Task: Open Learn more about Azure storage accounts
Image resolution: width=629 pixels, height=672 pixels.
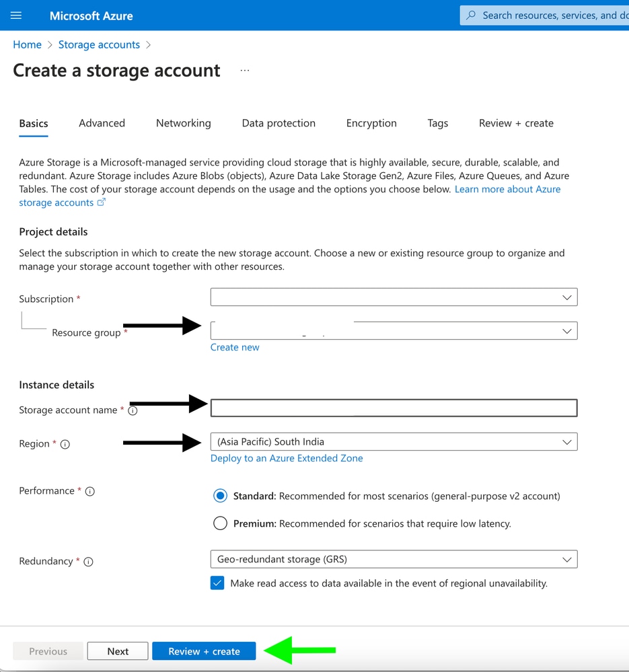Action: [507, 189]
